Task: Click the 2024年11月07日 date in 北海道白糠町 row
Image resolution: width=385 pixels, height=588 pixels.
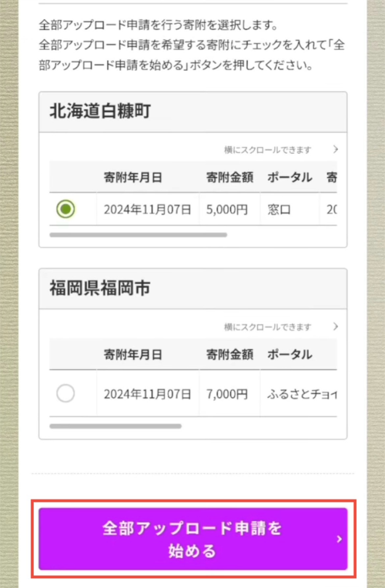Action: [147, 210]
